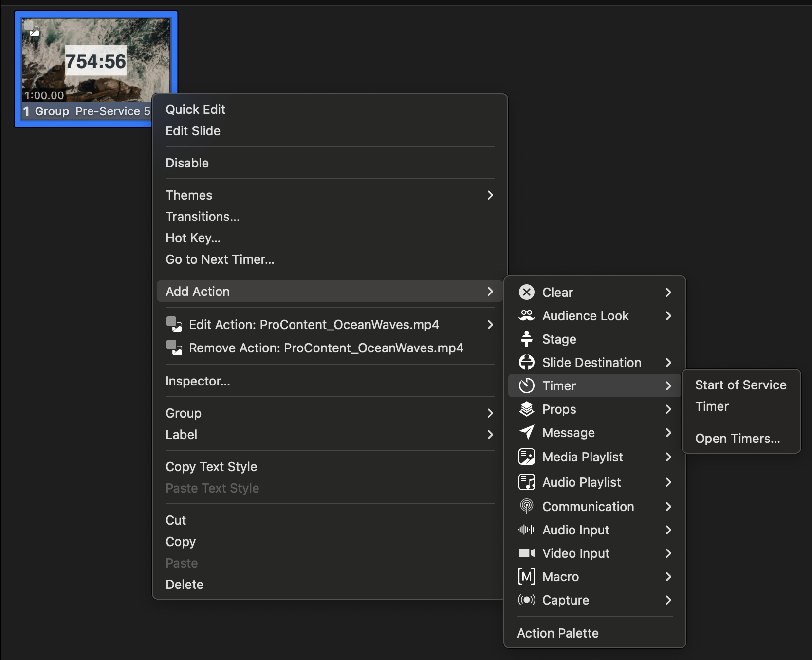Screen dimensions: 812x660
Task: Click the Macro bracket M icon
Action: [x=526, y=576]
